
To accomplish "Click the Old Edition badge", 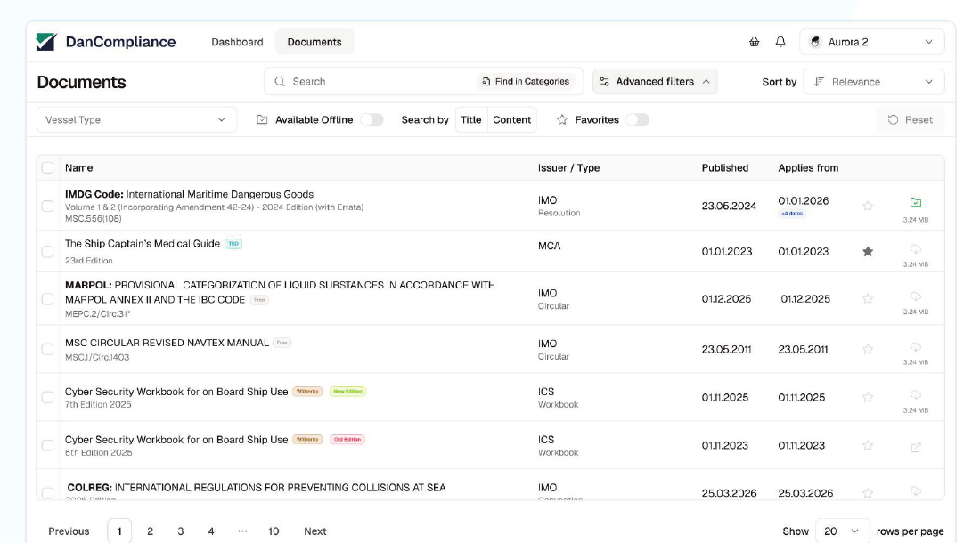I will click(347, 440).
